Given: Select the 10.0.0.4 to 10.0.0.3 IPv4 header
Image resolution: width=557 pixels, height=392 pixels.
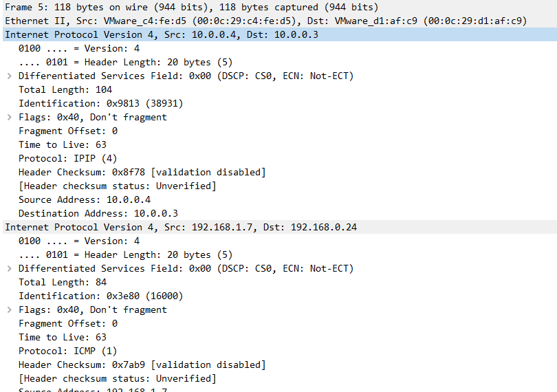Looking at the screenshot, I should coord(280,35).
